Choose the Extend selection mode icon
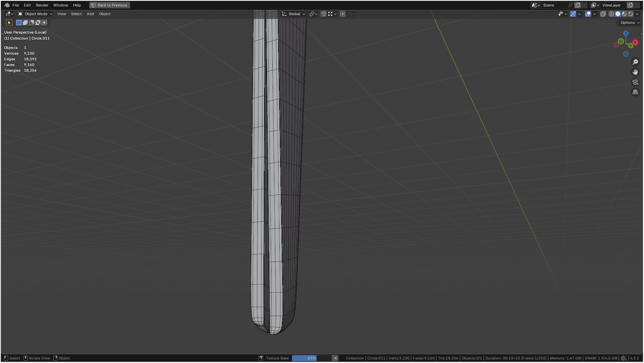The width and height of the screenshot is (644, 363). coord(25,23)
